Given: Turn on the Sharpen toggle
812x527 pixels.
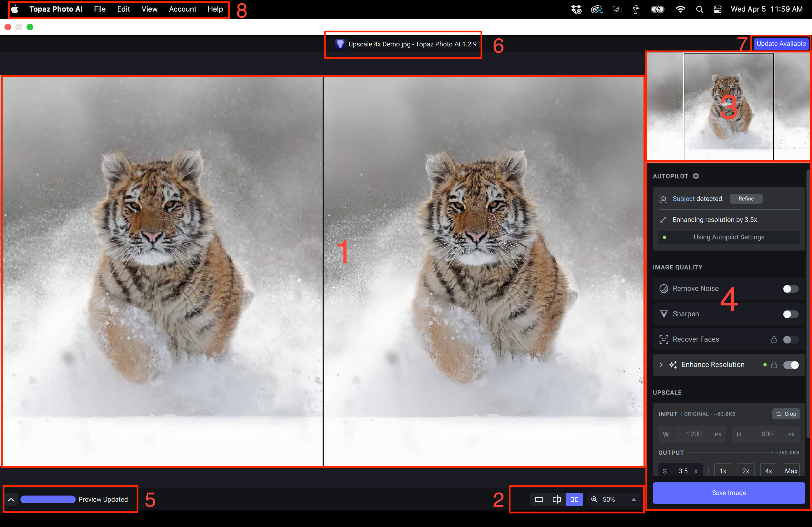Looking at the screenshot, I should [x=790, y=314].
